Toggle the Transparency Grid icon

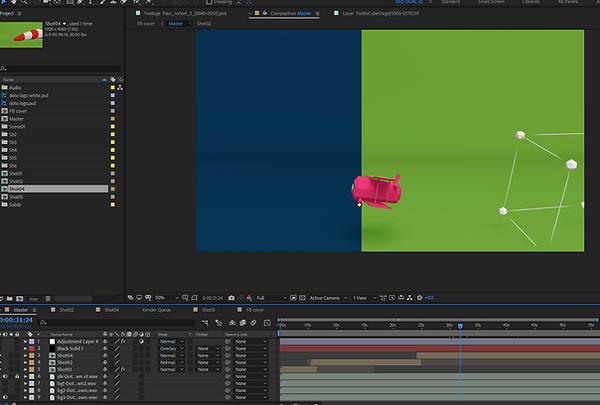(302, 298)
